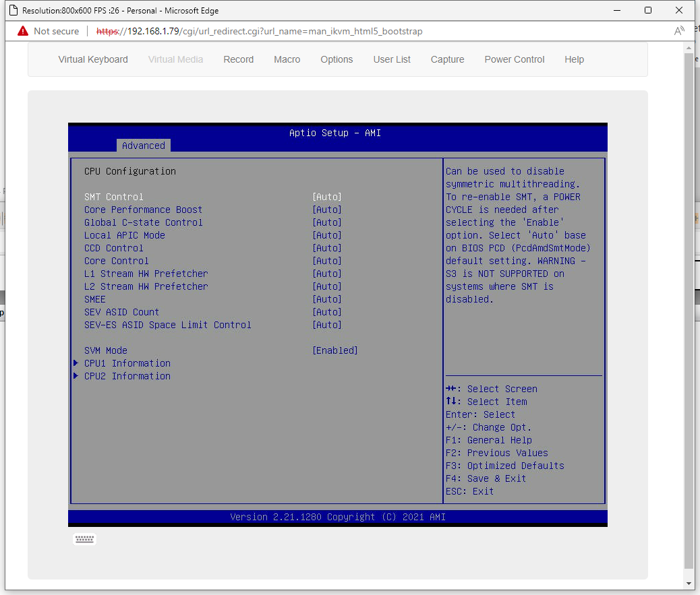This screenshot has height=595, width=700.
Task: Click Local APIC Mode [Auto] value
Action: point(327,235)
